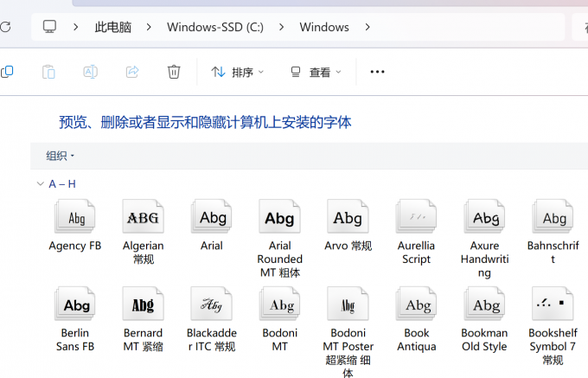Select the Blackadder ITC 常规 font icon

tap(212, 304)
